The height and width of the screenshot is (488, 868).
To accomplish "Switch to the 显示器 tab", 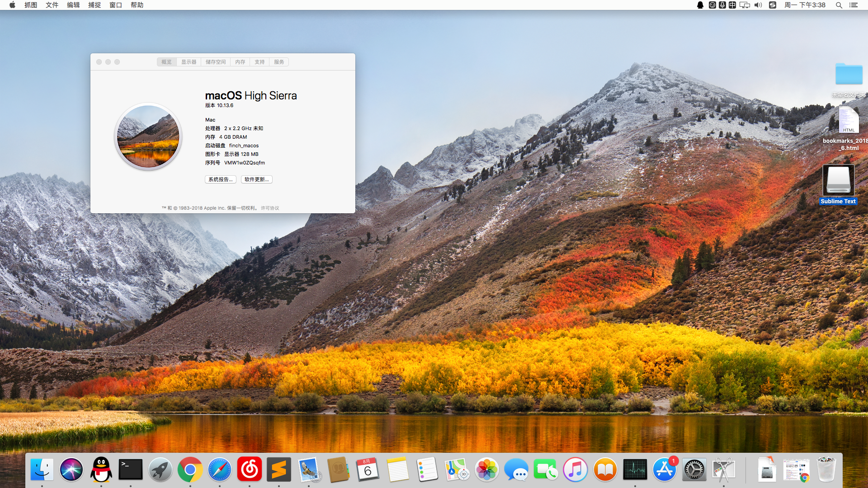I will [189, 62].
